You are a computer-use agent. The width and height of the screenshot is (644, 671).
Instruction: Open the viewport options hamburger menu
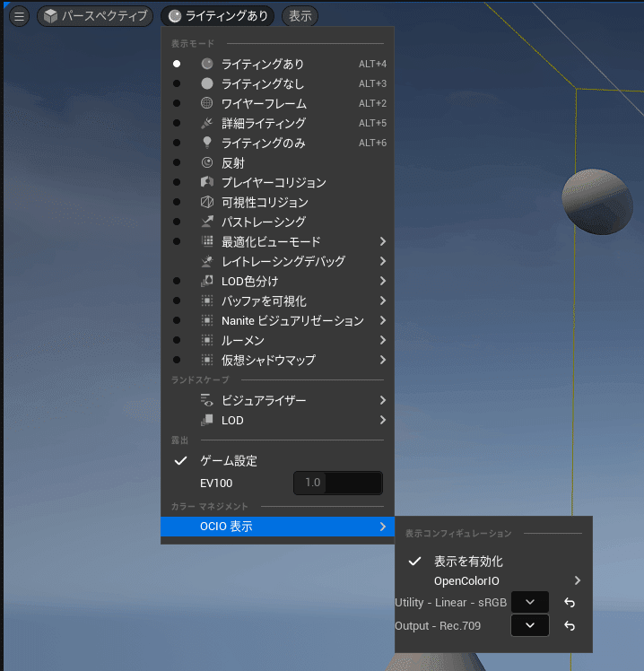click(19, 16)
